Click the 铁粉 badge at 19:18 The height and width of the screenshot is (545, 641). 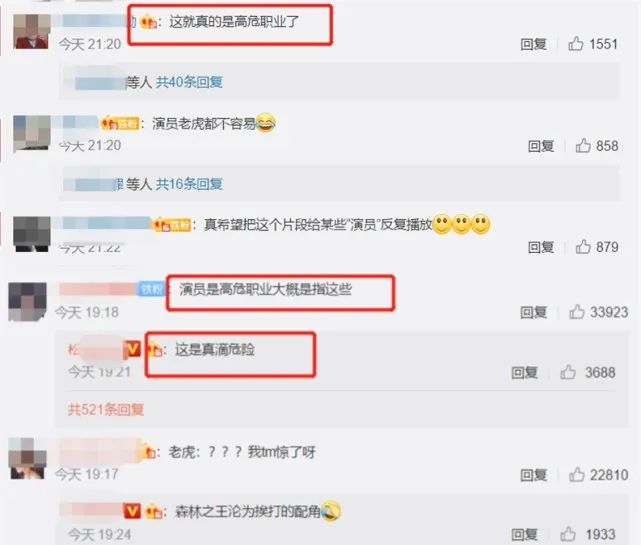pos(151,289)
